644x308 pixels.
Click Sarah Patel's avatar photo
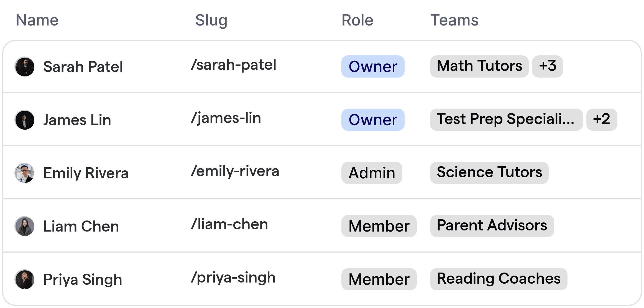[x=25, y=67]
